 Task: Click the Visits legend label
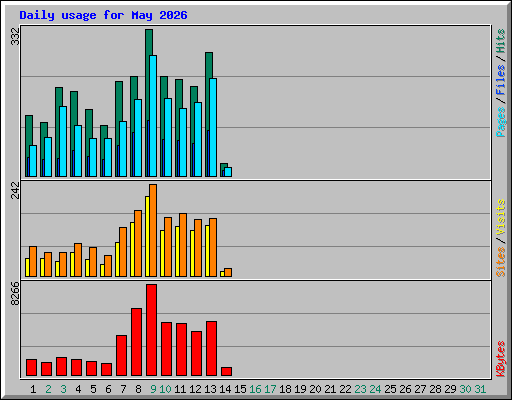pyautogui.click(x=500, y=217)
